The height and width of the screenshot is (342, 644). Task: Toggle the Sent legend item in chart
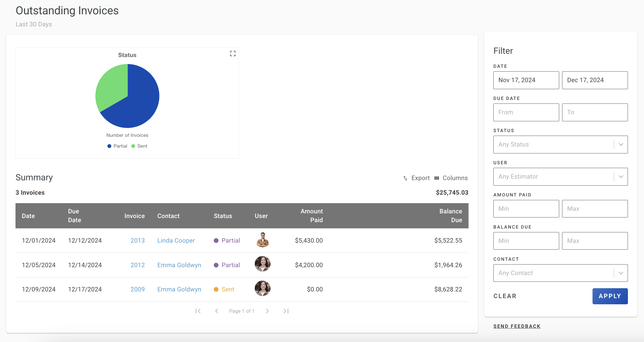click(x=139, y=146)
